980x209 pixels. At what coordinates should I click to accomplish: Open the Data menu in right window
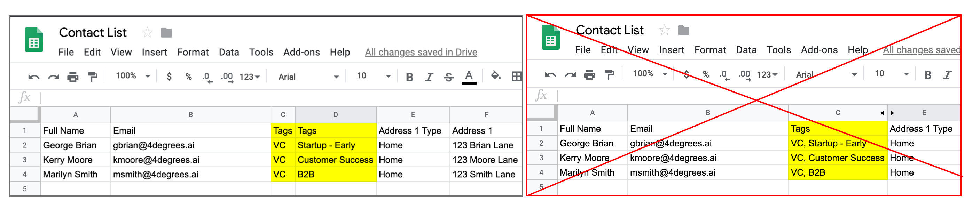pyautogui.click(x=746, y=50)
